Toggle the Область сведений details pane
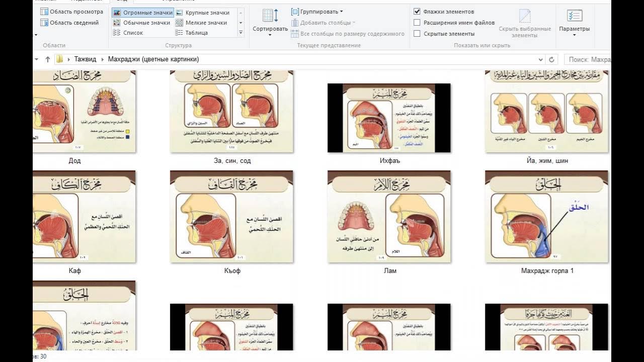 click(x=70, y=23)
